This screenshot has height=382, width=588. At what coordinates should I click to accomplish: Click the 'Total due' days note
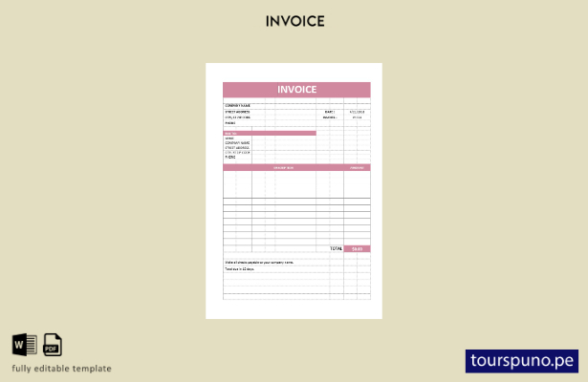pyautogui.click(x=240, y=269)
